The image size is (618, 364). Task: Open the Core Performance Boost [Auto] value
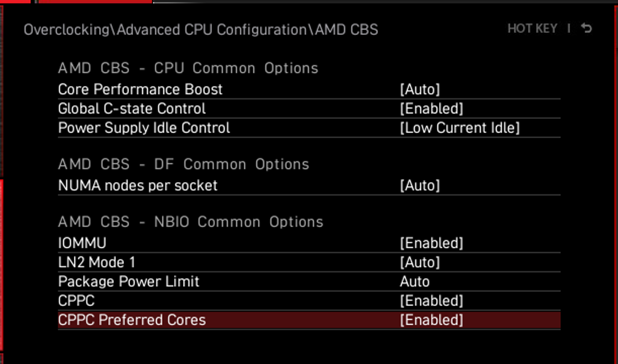click(x=420, y=89)
